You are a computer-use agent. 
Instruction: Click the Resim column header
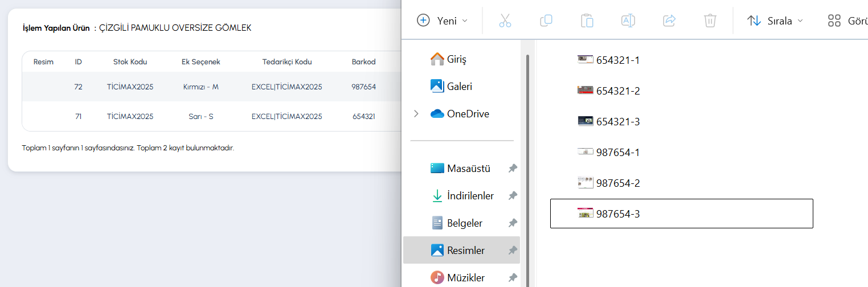(x=44, y=61)
